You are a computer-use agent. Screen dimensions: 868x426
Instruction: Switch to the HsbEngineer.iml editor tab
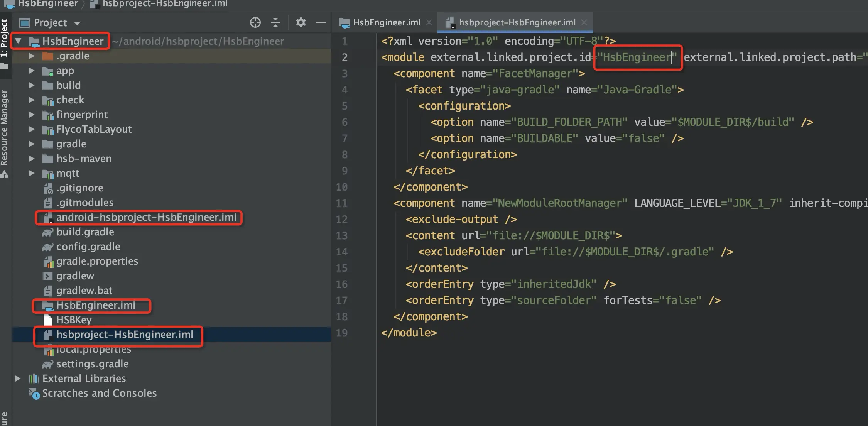click(x=386, y=23)
